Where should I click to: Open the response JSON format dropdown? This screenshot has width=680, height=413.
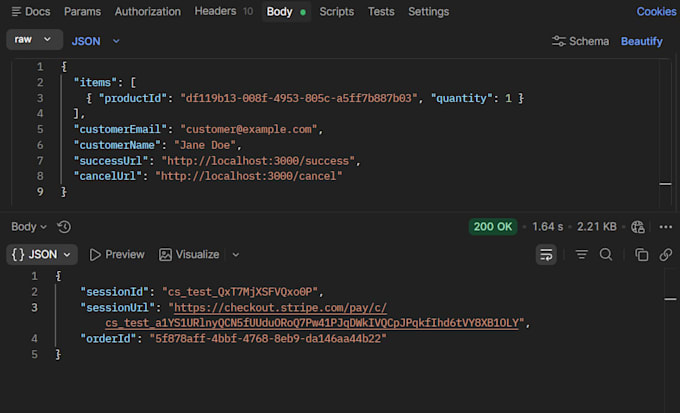pyautogui.click(x=42, y=255)
